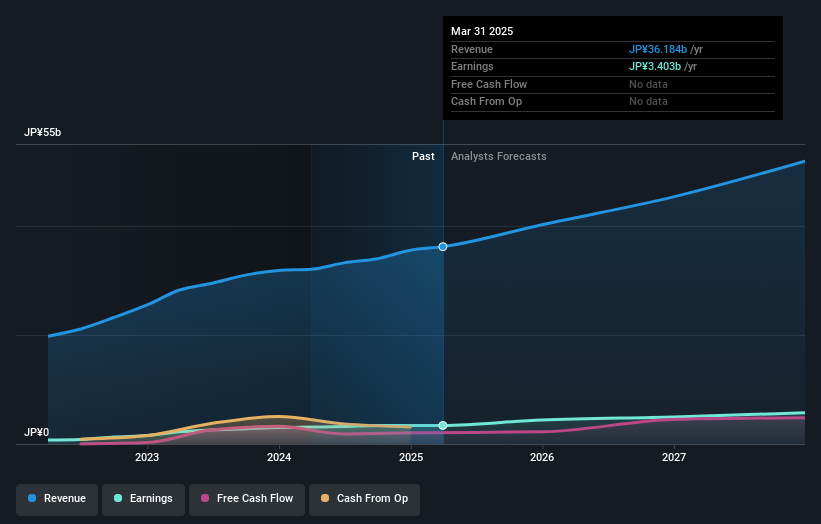Click the JP¥0 y-axis label
Image resolution: width=821 pixels, height=524 pixels.
[36, 432]
